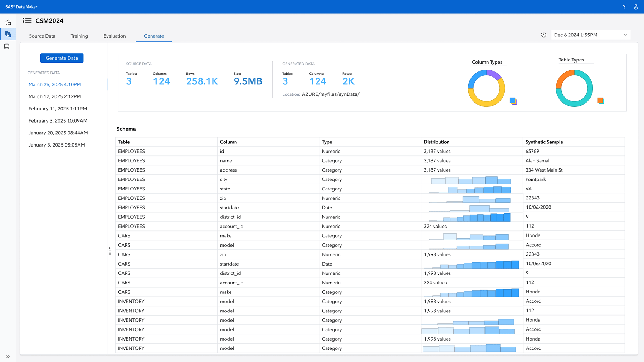644x362 pixels.
Task: Open Help via the question mark icon
Action: tap(624, 6)
